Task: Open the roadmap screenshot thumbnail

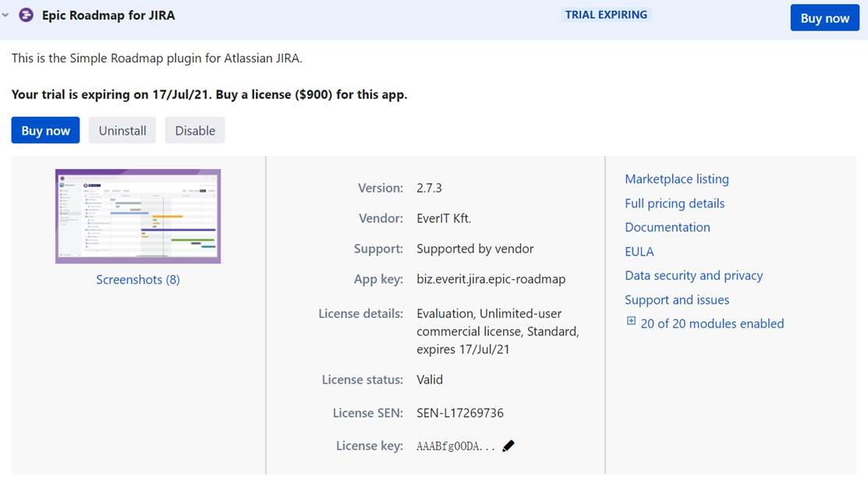Action: pos(138,216)
